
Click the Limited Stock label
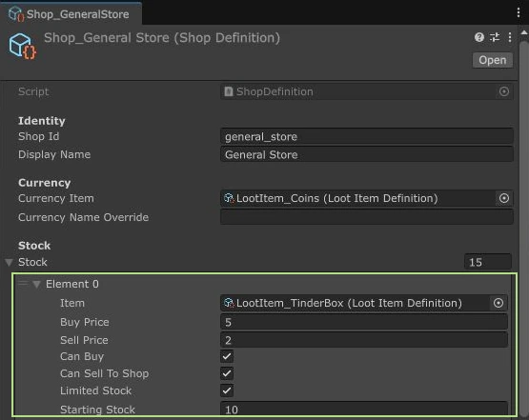[96, 390]
